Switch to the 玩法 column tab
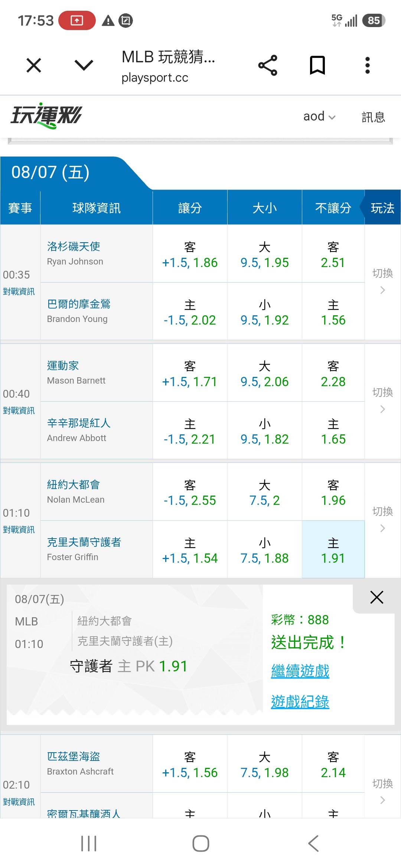The image size is (401, 868). (382, 208)
